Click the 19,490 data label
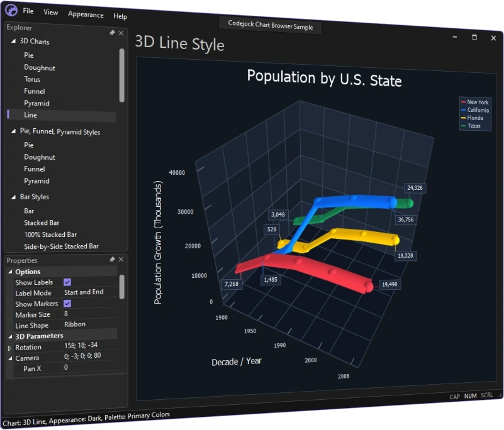The width and height of the screenshot is (504, 430). 389,284
